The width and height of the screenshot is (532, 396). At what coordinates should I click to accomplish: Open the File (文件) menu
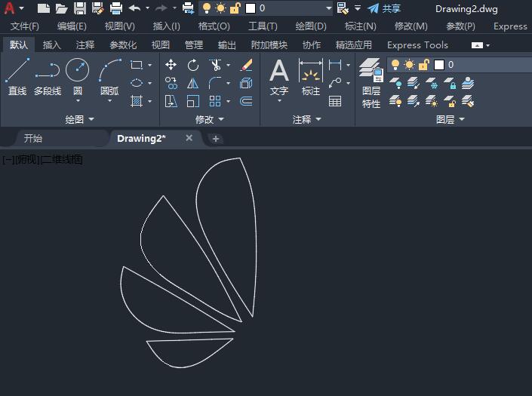[24, 26]
